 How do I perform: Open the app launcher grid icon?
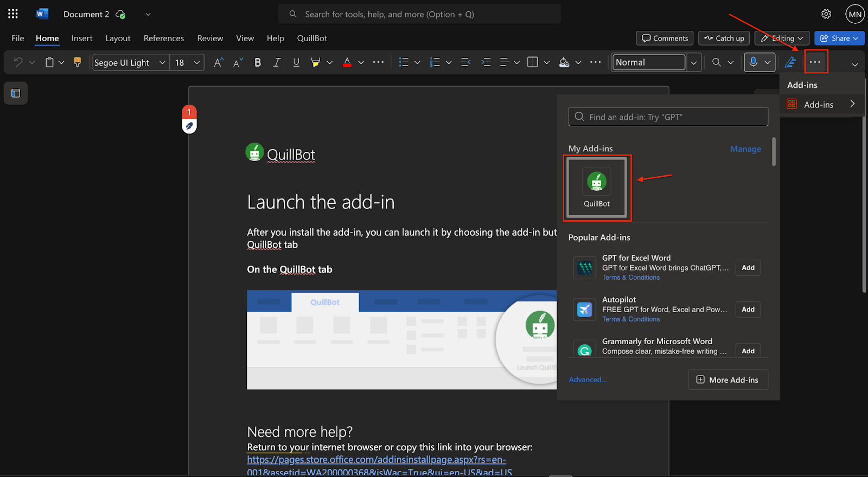13,14
